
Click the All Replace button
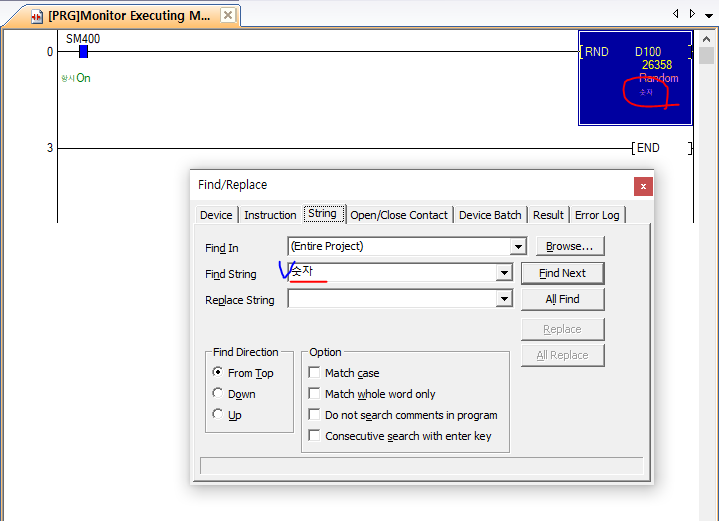coord(562,355)
